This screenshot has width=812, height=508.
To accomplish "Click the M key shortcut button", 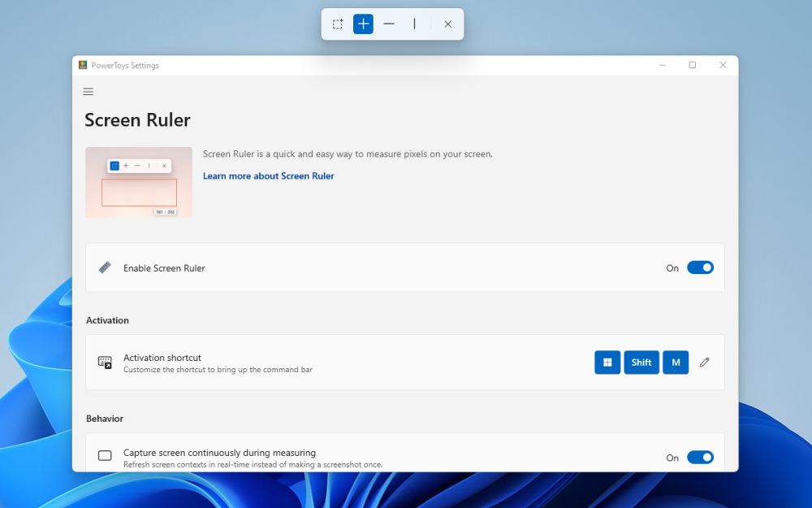I will (676, 363).
